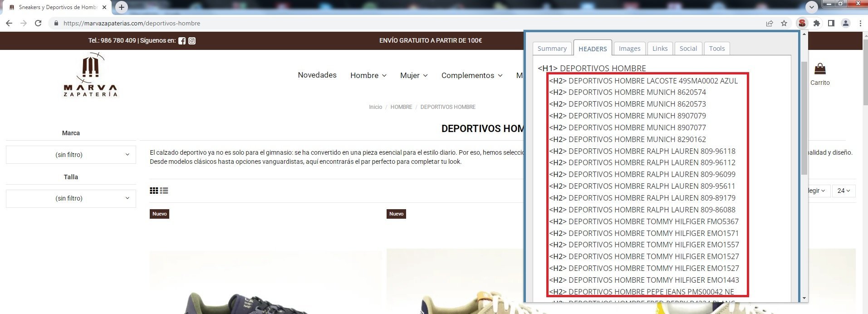Viewport: 868px width, 314px height.
Task: Click the SEO extension icon
Action: (802, 23)
